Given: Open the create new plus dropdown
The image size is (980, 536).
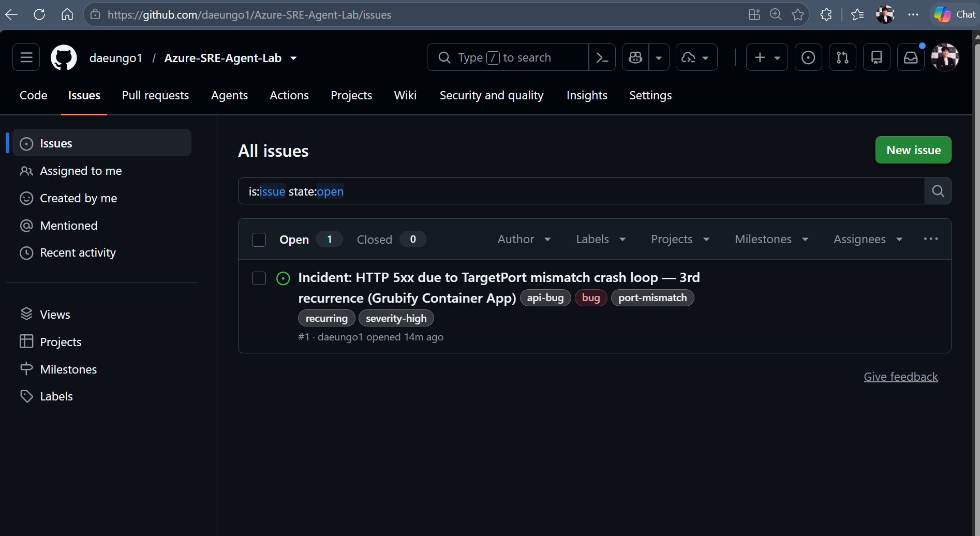Looking at the screenshot, I should point(767,57).
